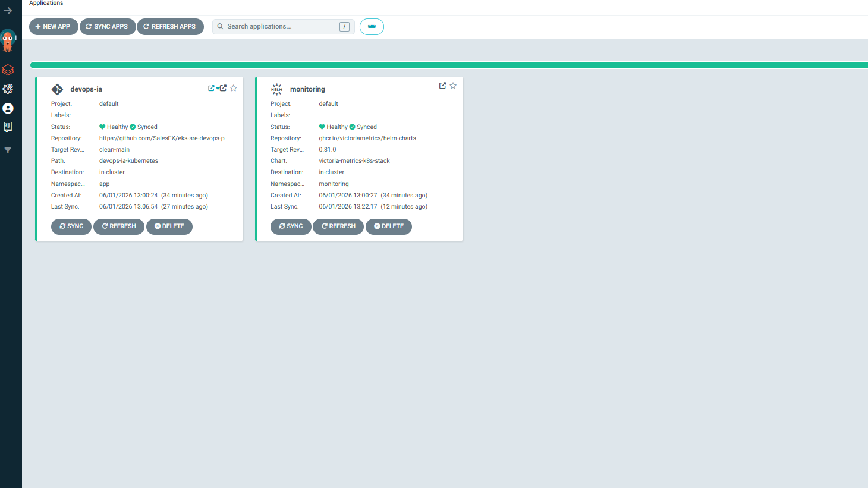Click the victoria-metrics-k8s-stack chart value
Screen dimensions: 868x488
(x=354, y=161)
